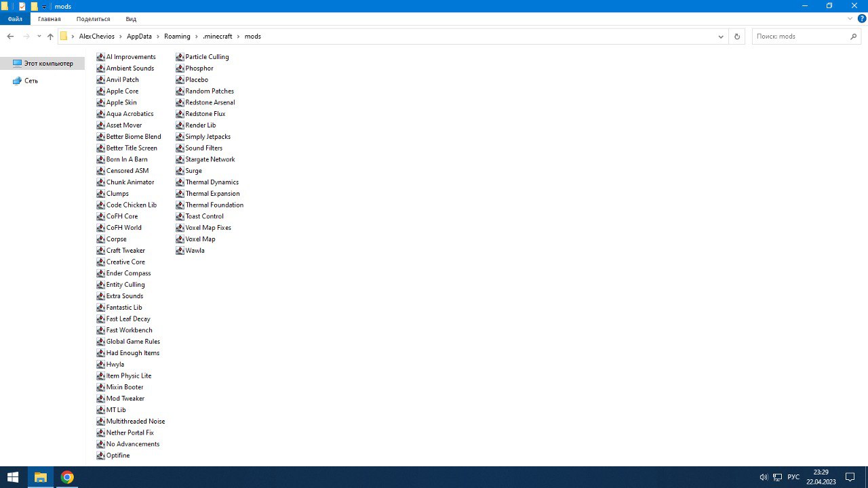
Task: Select the Particle Culling file name
Action: (x=207, y=57)
